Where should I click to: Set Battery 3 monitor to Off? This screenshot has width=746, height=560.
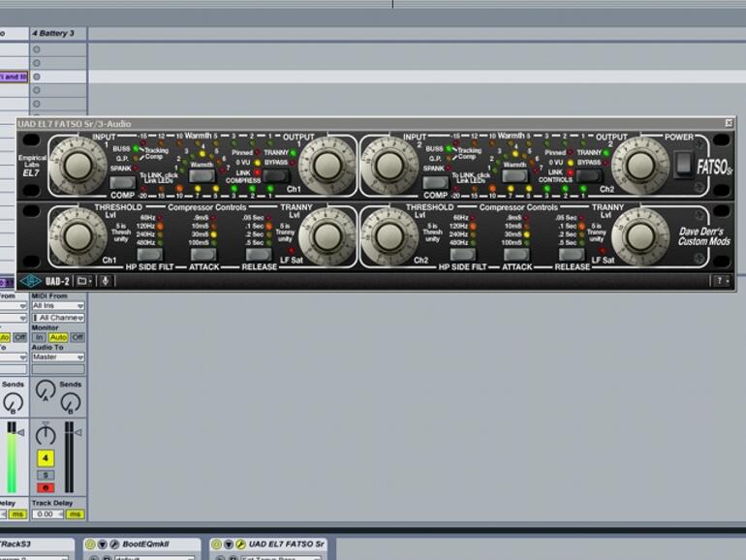pos(78,337)
